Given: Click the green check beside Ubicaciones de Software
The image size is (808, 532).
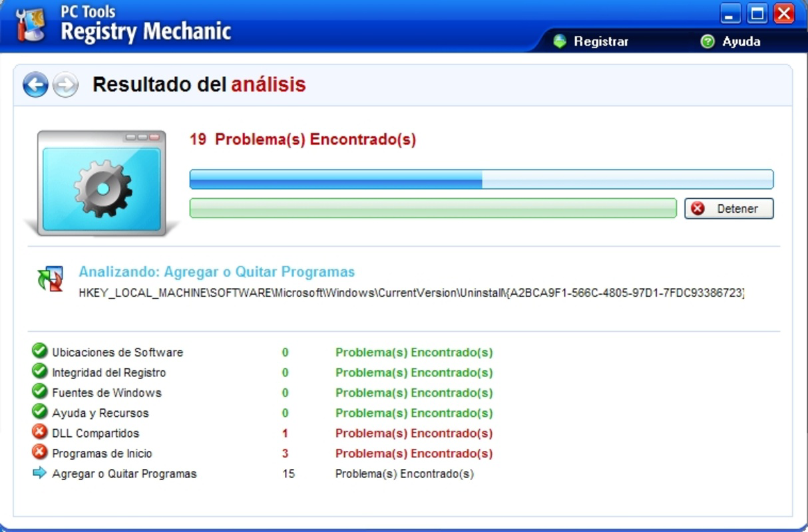Looking at the screenshot, I should pyautogui.click(x=40, y=350).
